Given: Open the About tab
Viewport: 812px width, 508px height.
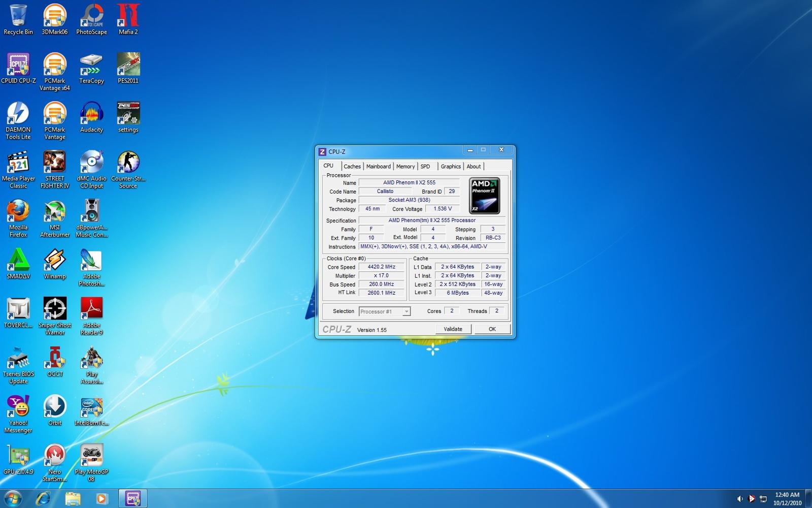Looking at the screenshot, I should coord(473,167).
